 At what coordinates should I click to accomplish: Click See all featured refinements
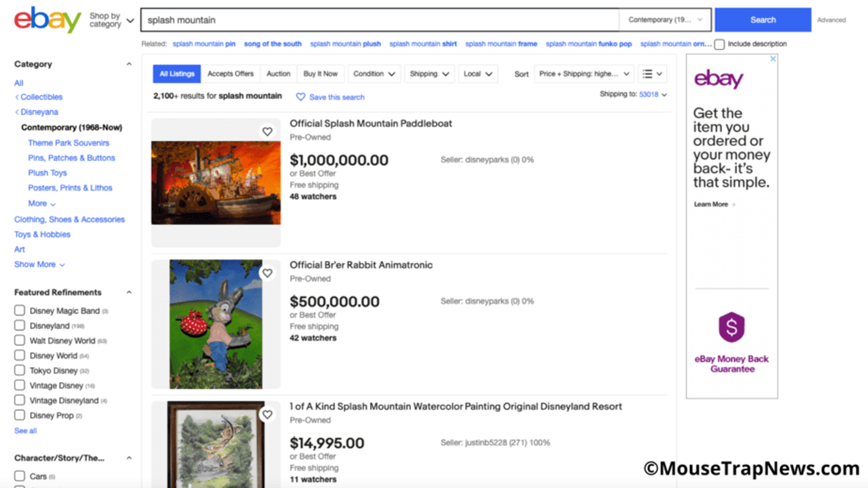[25, 431]
